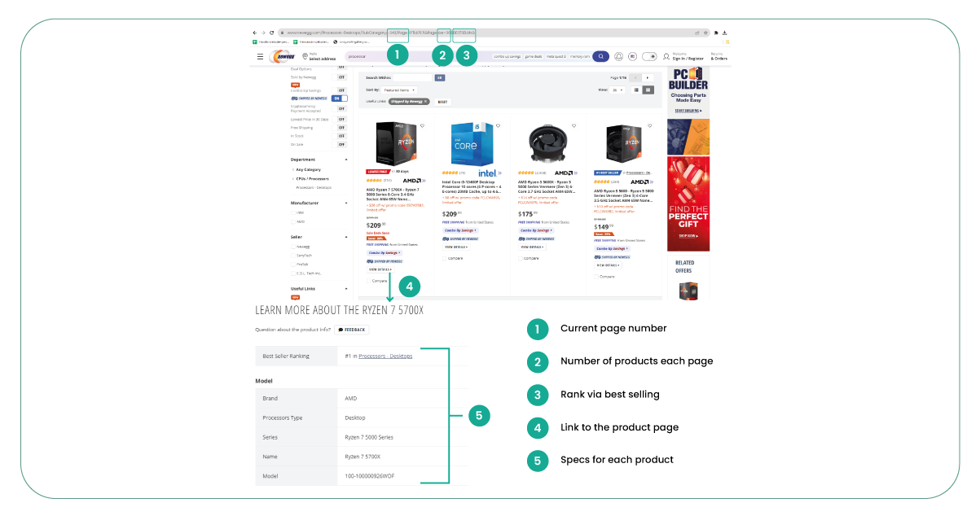
Task: Turn off Shipped by Newegg switch
Action: 340,98
